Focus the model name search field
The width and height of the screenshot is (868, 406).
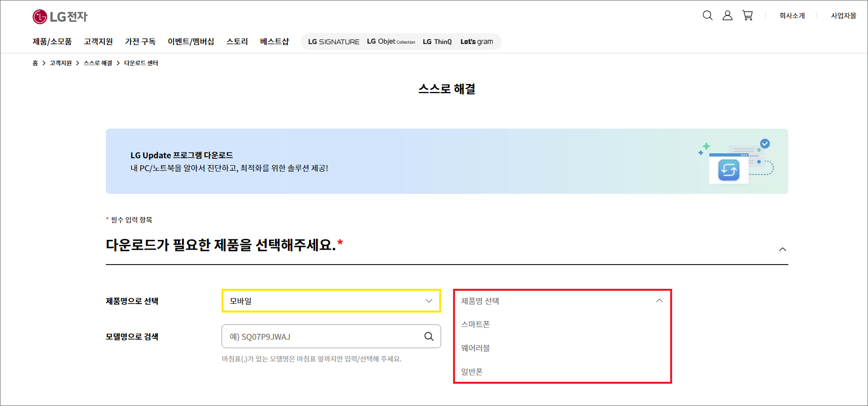[x=331, y=336]
